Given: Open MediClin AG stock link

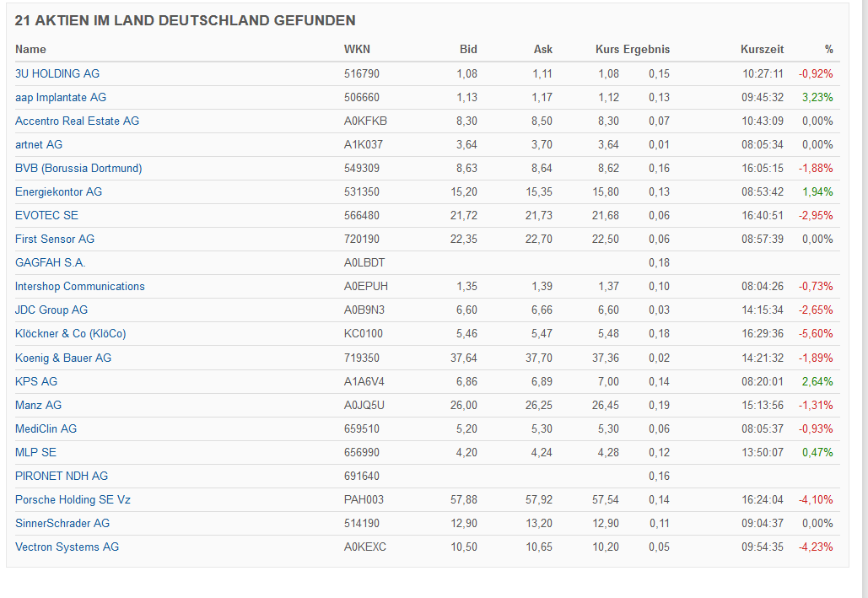Looking at the screenshot, I should 46,428.
